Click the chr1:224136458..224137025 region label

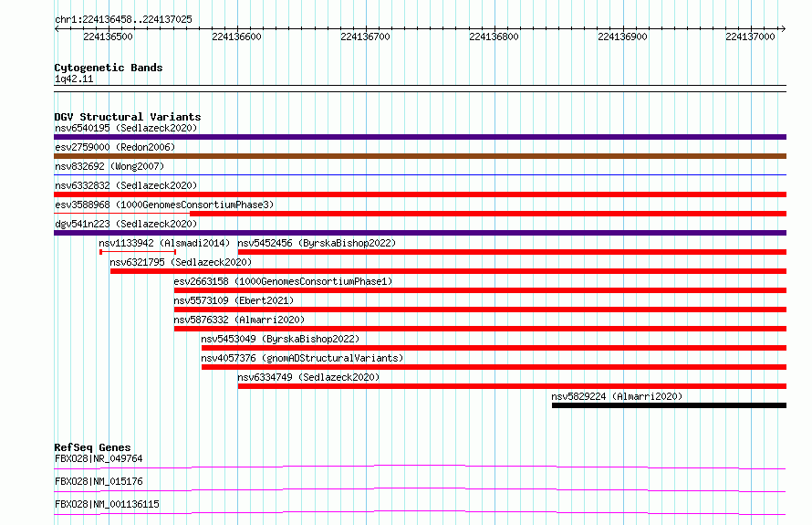pos(123,19)
